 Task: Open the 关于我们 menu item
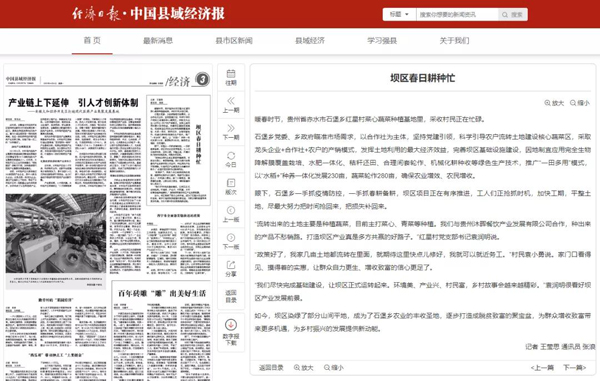(454, 41)
